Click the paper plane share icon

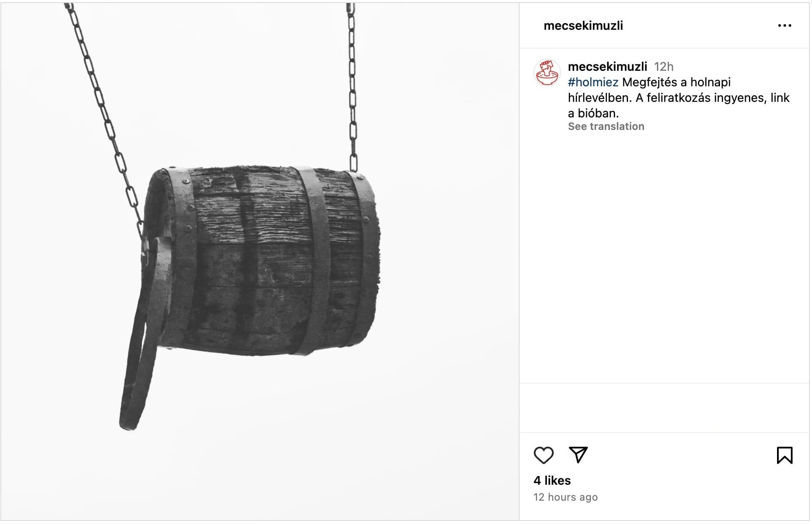click(x=578, y=455)
